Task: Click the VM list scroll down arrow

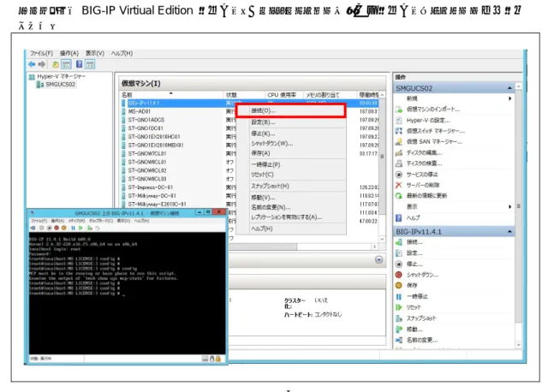Action: [x=382, y=239]
